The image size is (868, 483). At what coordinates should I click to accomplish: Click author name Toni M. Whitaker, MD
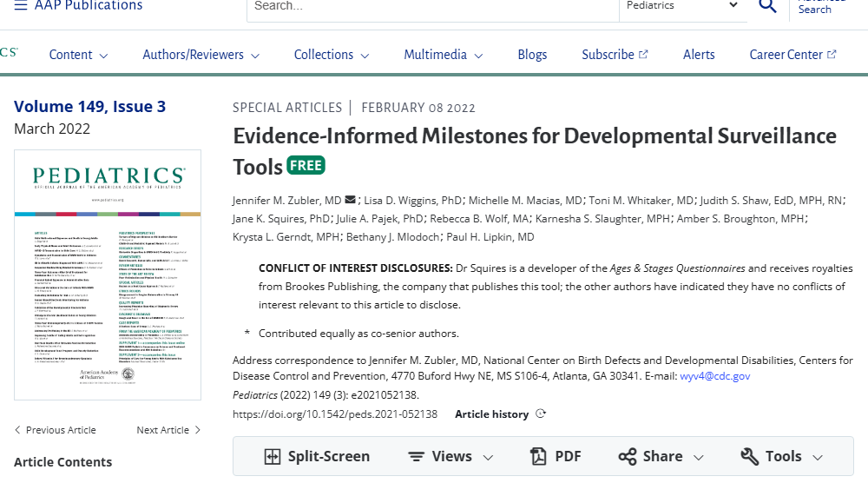(641, 201)
